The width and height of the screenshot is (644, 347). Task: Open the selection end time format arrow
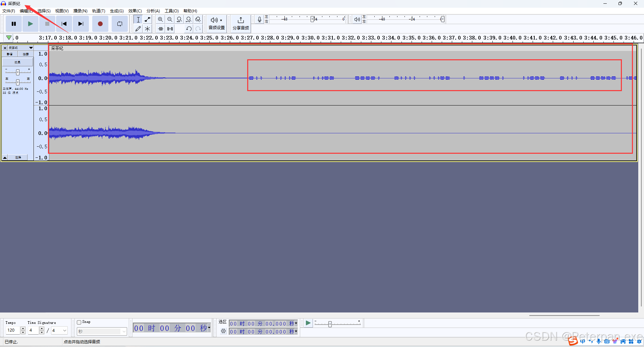[x=296, y=332]
